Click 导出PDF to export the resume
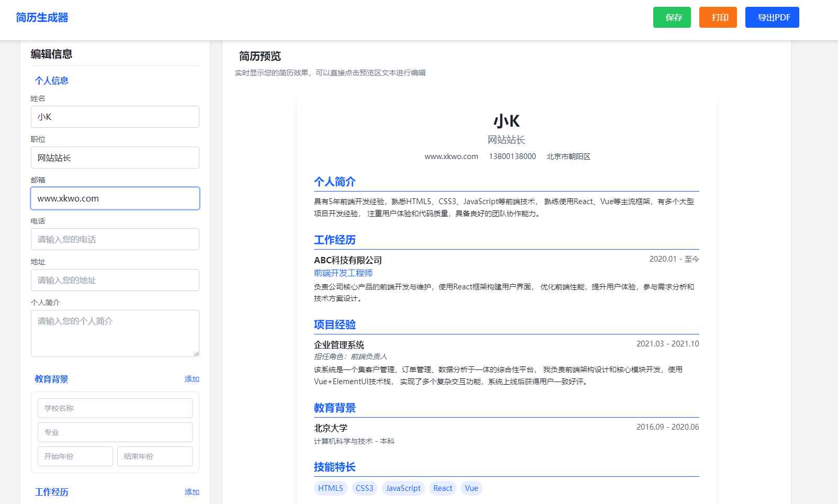Screen dimensions: 838x504 (772, 17)
